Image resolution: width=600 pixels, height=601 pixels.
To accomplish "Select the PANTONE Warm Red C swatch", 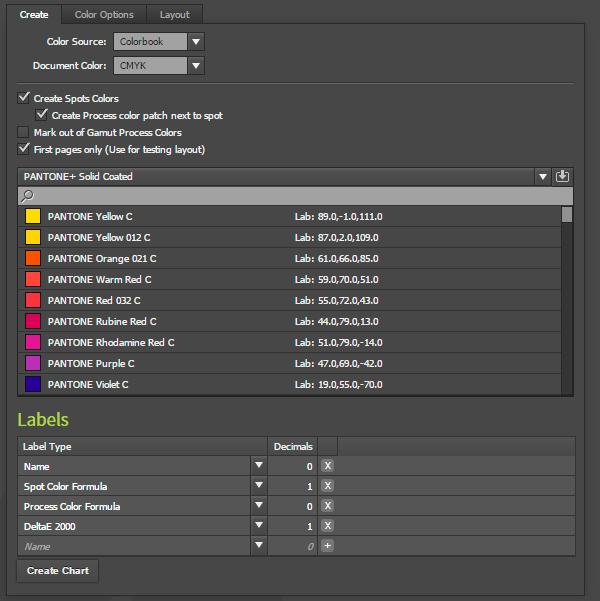I will point(33,279).
